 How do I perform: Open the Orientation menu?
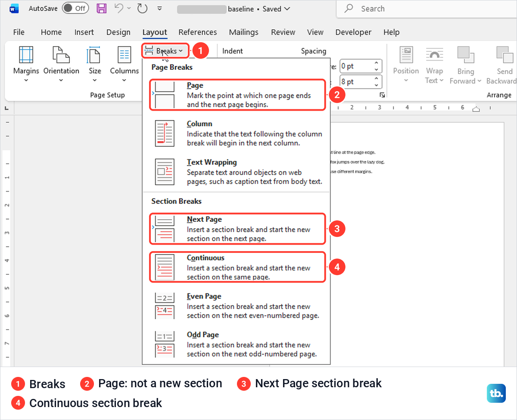click(61, 65)
